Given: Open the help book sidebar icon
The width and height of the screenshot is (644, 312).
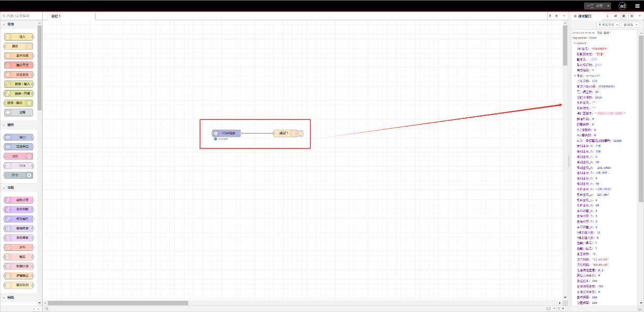Looking at the screenshot, I should point(616,16).
